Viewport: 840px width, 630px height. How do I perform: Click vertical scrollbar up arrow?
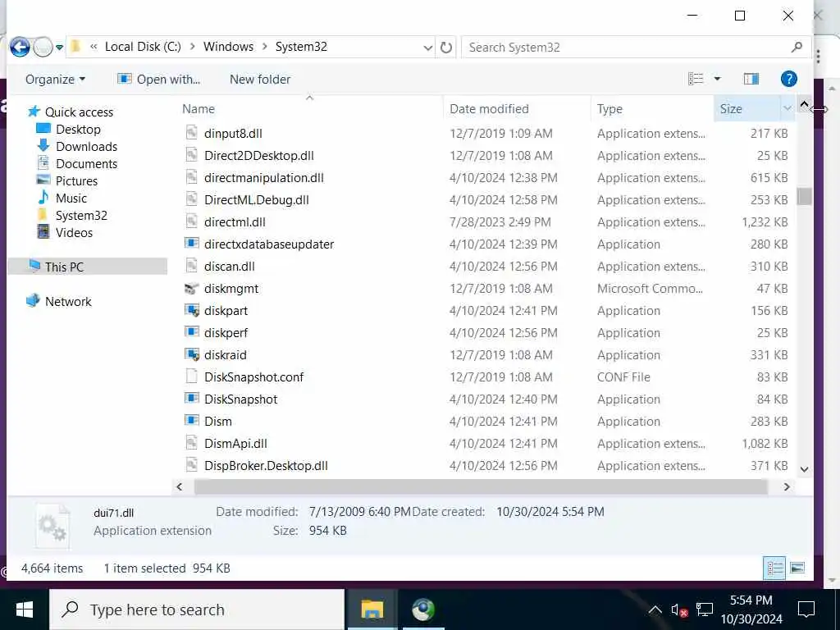point(804,104)
